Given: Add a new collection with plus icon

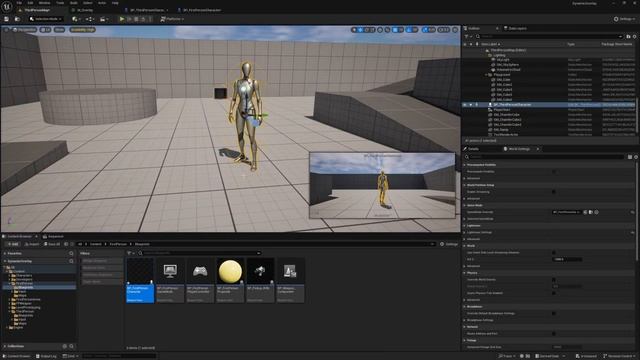Looking at the screenshot, I should [64, 346].
